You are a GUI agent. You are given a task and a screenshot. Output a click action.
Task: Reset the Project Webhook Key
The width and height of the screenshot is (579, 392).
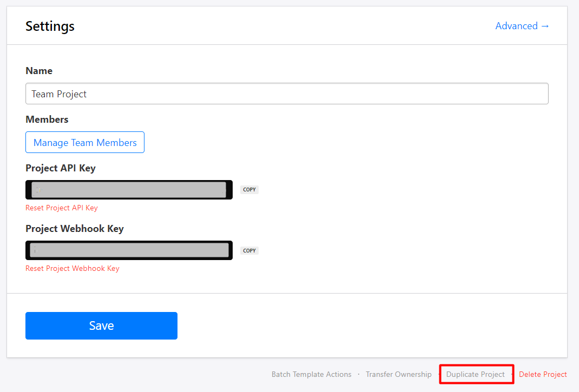click(73, 268)
